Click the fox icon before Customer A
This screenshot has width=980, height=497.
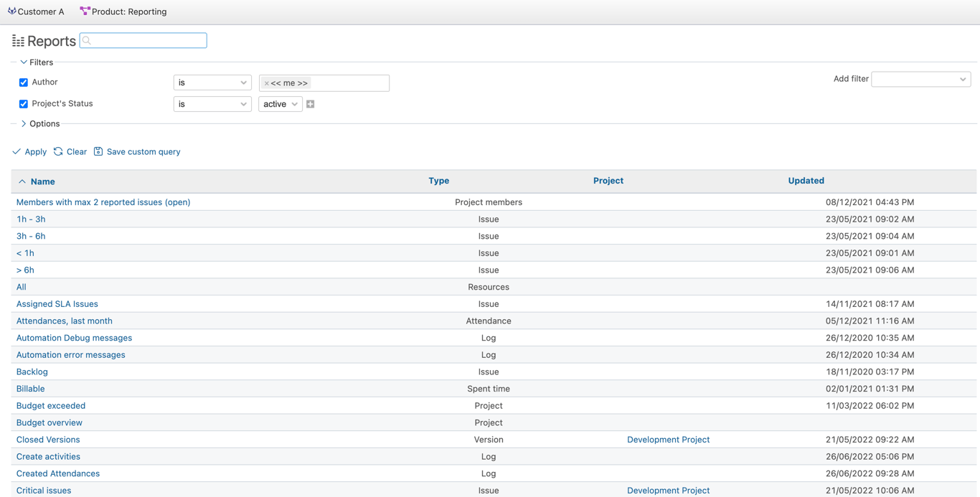pos(9,11)
